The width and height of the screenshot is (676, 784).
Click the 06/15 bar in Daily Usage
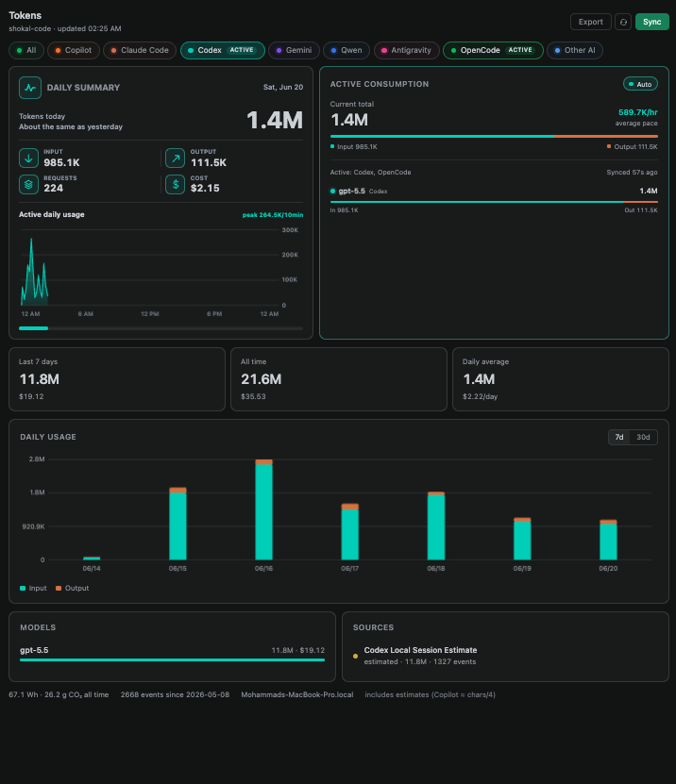coord(177,524)
